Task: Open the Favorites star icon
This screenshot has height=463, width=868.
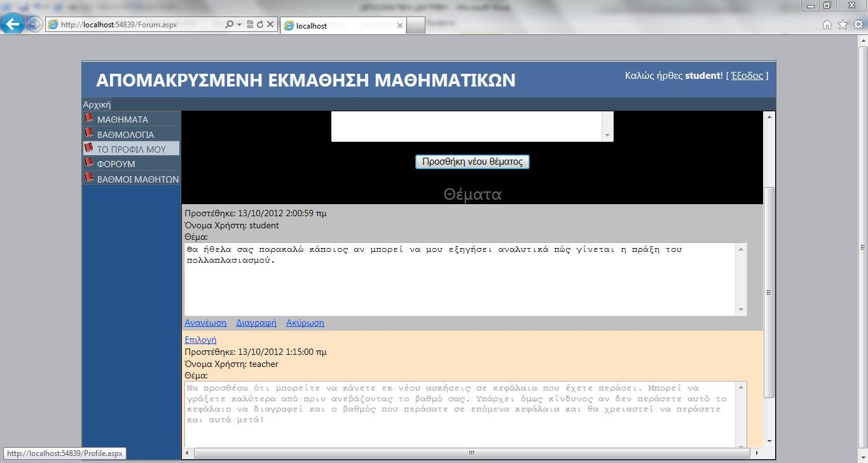Action: click(843, 25)
